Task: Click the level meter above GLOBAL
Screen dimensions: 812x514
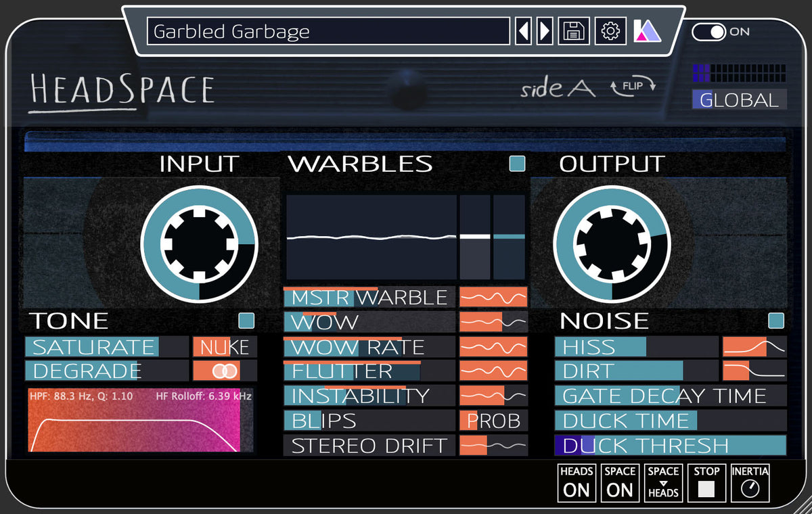Action: click(739, 73)
